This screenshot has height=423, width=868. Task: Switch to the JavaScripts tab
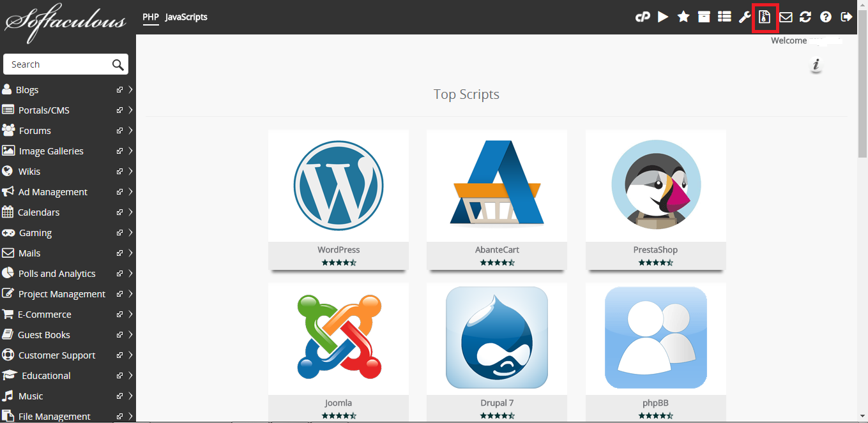point(186,17)
